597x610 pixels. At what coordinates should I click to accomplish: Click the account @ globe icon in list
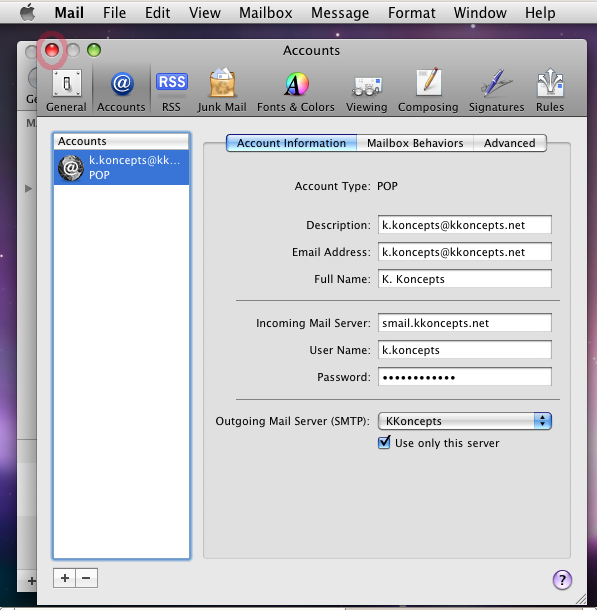[71, 168]
